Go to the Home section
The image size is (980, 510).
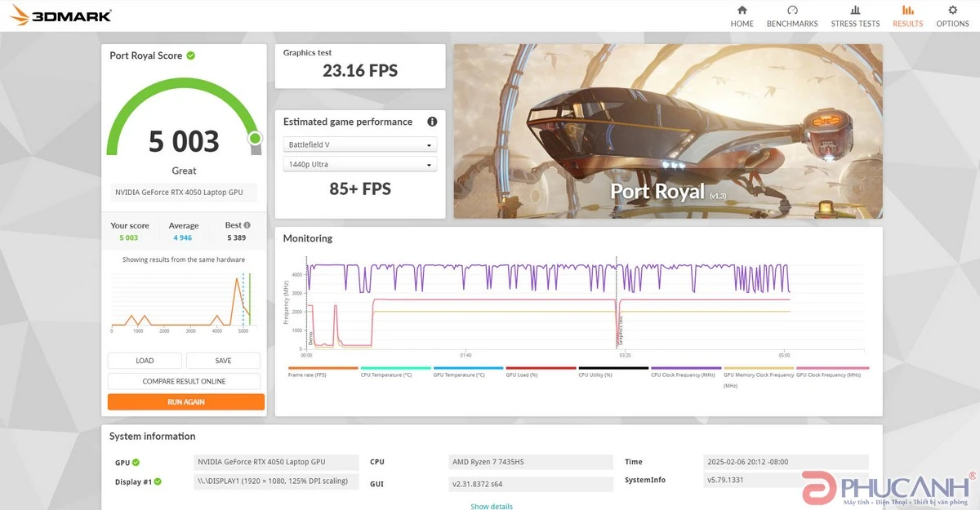click(742, 16)
